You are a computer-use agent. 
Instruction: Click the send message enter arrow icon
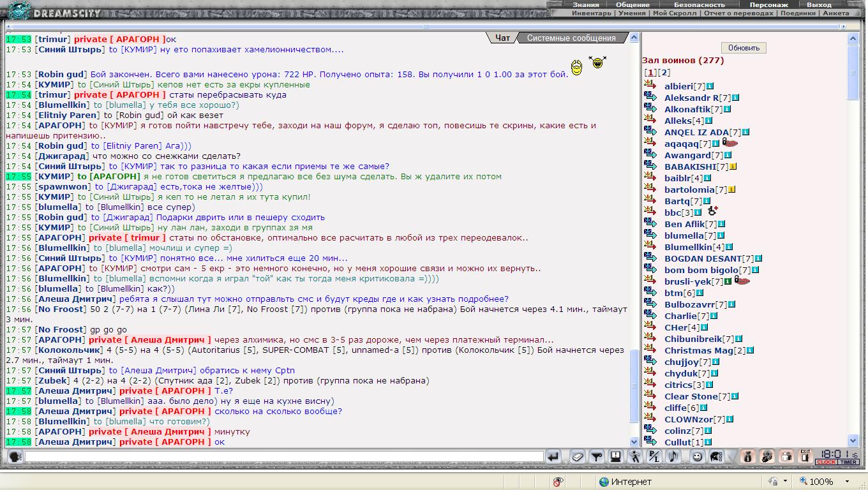click(553, 456)
